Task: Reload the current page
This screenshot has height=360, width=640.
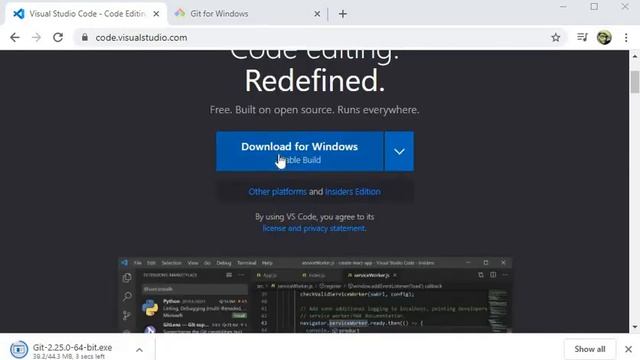Action: coord(58,38)
